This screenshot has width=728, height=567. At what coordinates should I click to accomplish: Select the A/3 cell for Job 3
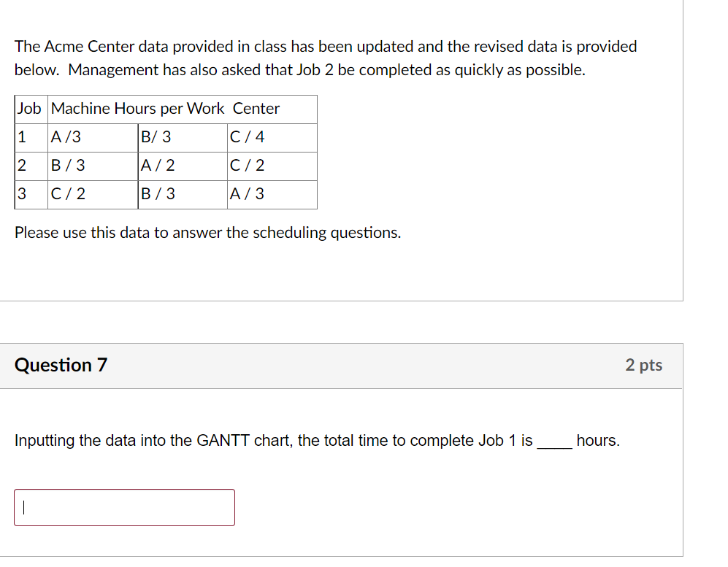(272, 194)
